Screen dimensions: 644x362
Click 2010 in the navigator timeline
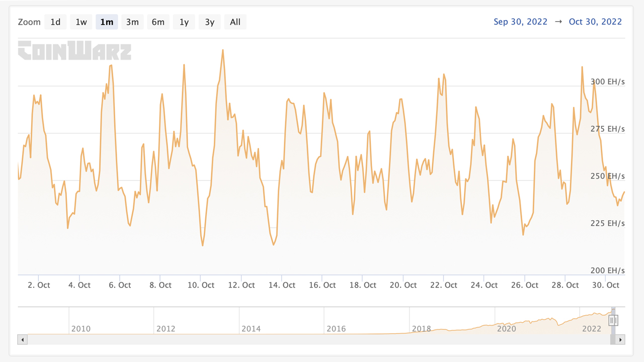pos(81,329)
